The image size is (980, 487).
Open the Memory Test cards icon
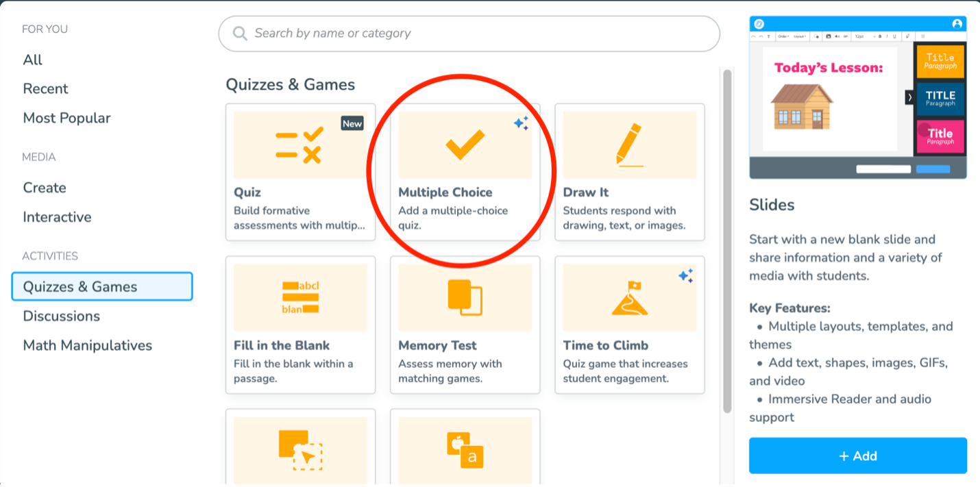click(465, 298)
